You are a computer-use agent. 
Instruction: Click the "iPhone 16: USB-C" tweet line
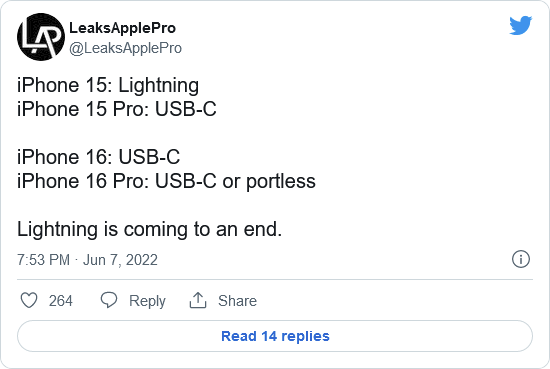tap(99, 157)
